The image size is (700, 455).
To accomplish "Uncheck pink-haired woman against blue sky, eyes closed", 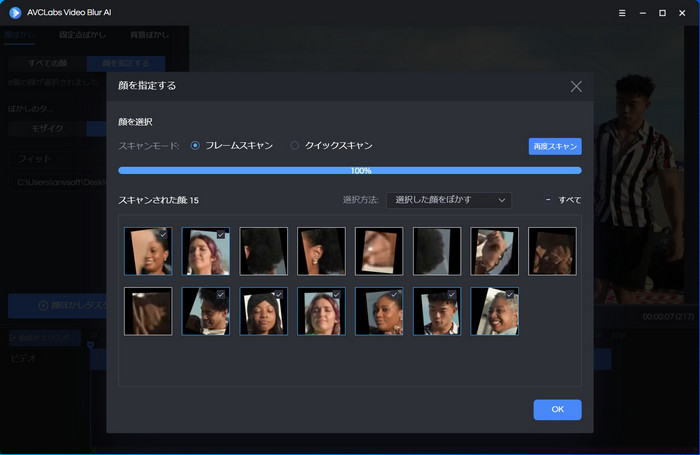I will point(221,234).
